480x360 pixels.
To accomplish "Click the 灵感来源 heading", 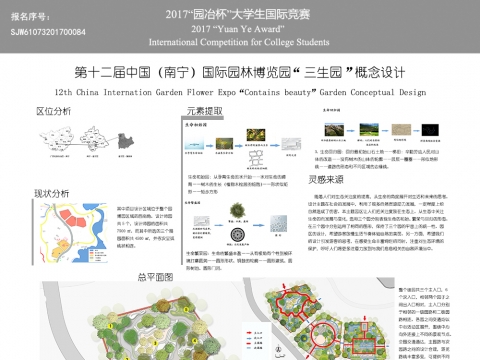I will (x=326, y=180).
